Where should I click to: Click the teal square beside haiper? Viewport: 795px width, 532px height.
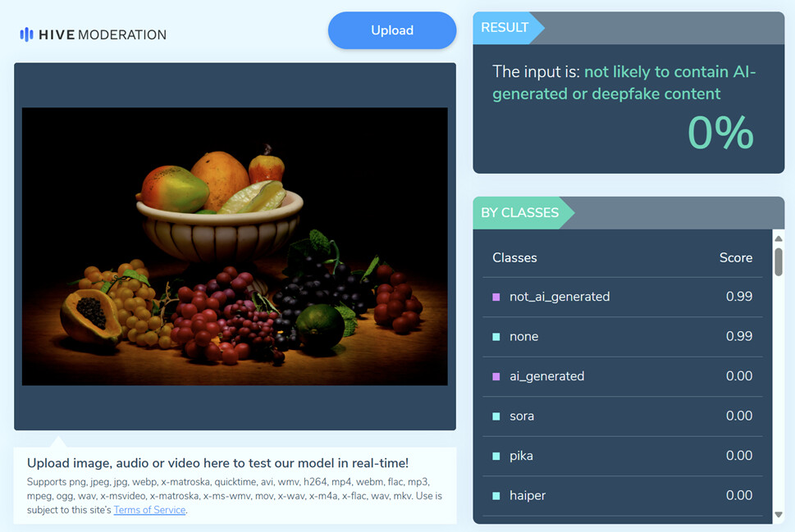click(x=496, y=496)
